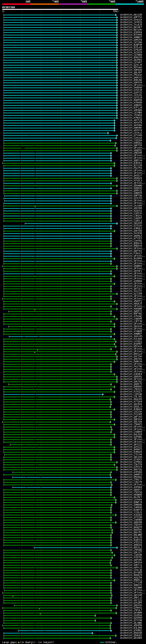Select hit label UniRef100_Q8IDR9
146x644 pixels.
[131, 638]
